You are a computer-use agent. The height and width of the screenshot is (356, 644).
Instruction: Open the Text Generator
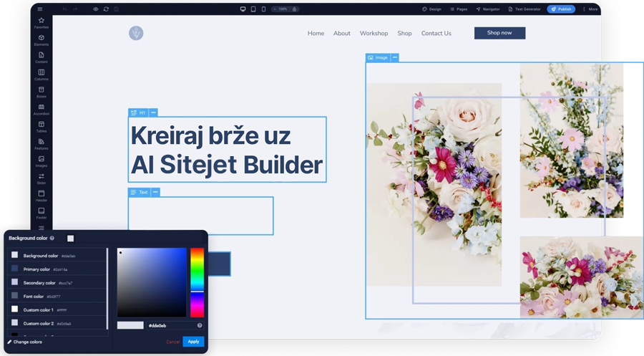coord(525,9)
